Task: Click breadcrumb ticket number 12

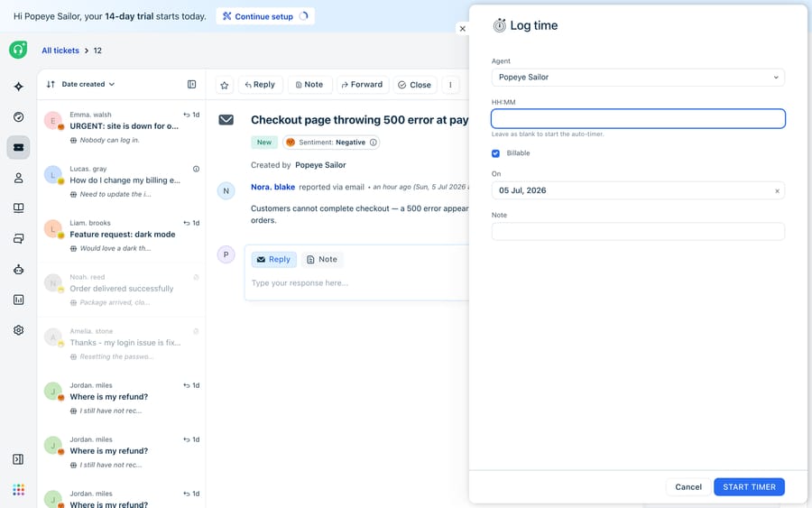Action: pyautogui.click(x=97, y=51)
